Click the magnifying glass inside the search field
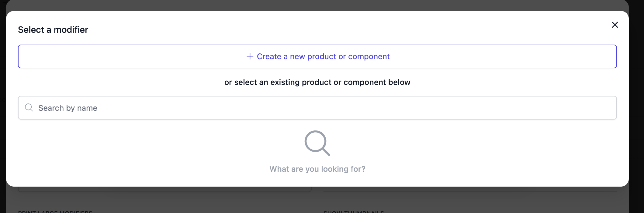Screen dimensions: 644x213 click(x=29, y=107)
